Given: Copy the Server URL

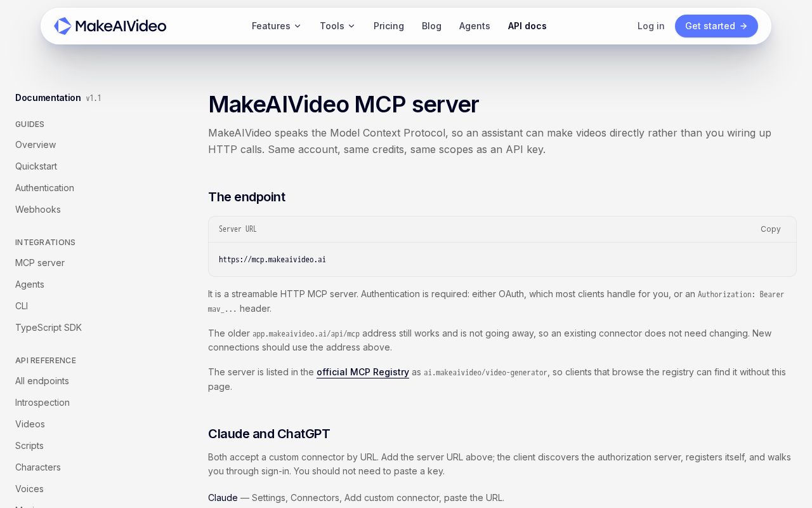Looking at the screenshot, I should click(771, 229).
